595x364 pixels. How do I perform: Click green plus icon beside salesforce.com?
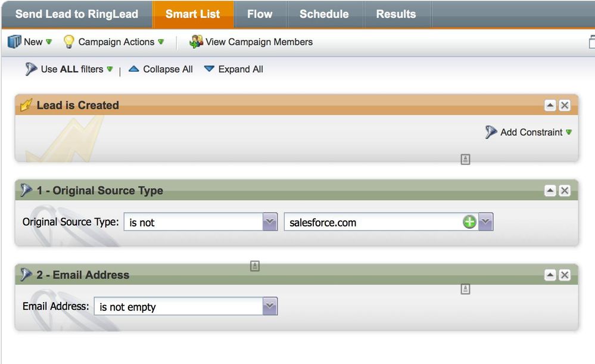469,222
